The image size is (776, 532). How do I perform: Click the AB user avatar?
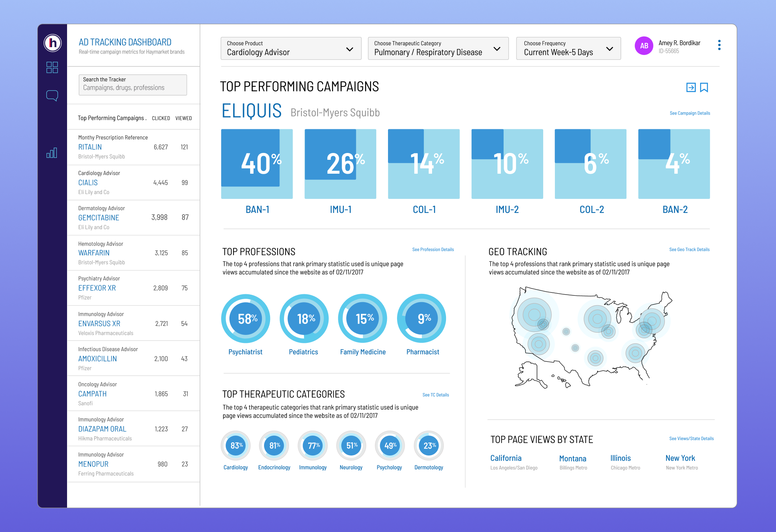click(644, 46)
